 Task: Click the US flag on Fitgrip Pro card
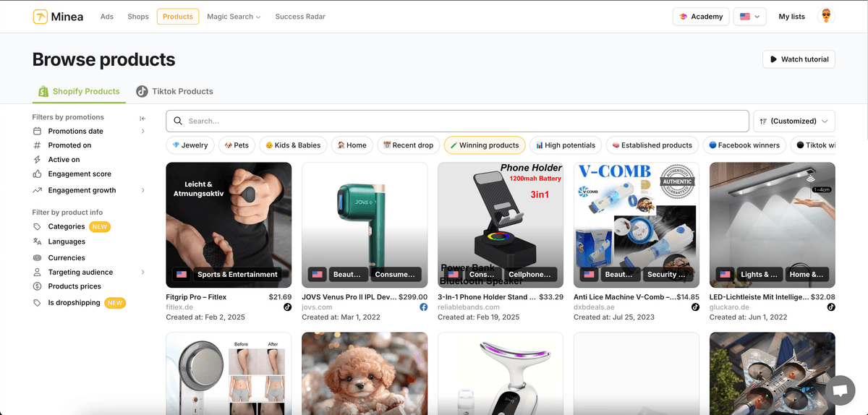coord(182,275)
